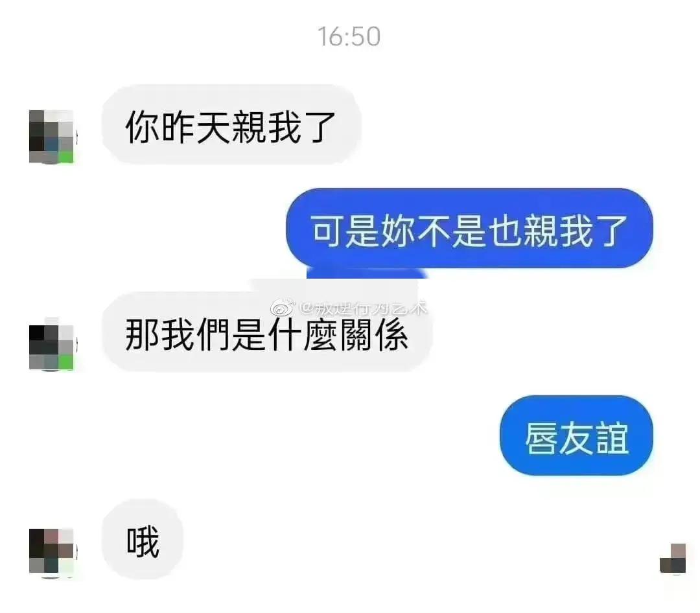Image resolution: width=700 pixels, height=613 pixels.
Task: Open sender avatar beside 哦 message
Action: click(x=51, y=552)
